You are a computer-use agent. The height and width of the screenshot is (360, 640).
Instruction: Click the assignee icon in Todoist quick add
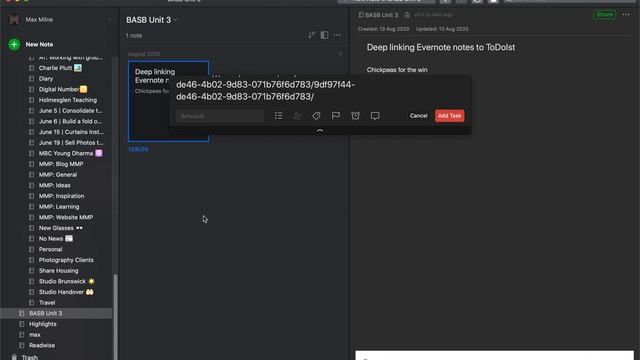pyautogui.click(x=297, y=116)
